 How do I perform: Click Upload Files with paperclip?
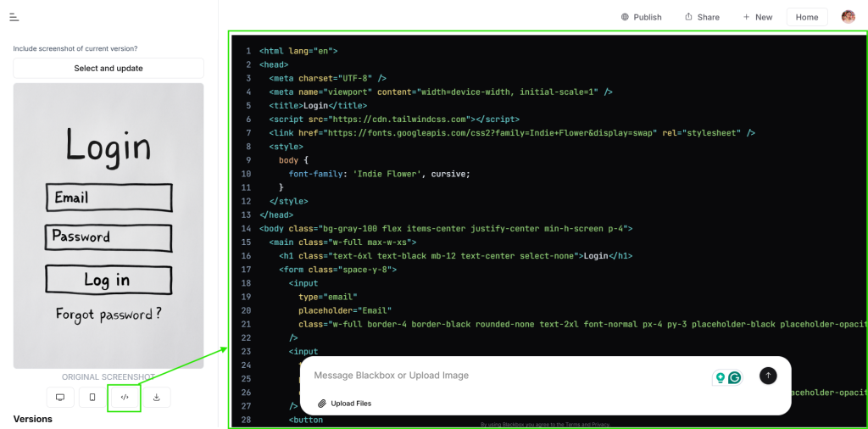pyautogui.click(x=344, y=404)
